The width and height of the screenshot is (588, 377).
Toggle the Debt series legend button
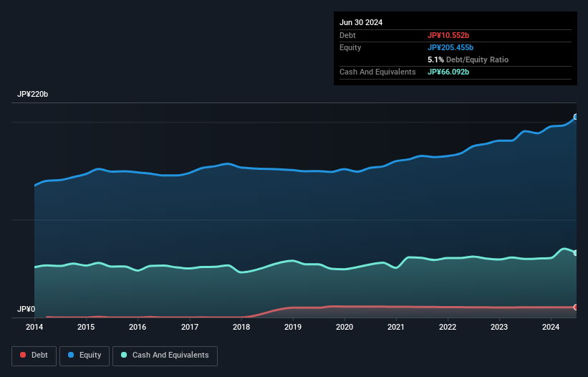coord(34,355)
